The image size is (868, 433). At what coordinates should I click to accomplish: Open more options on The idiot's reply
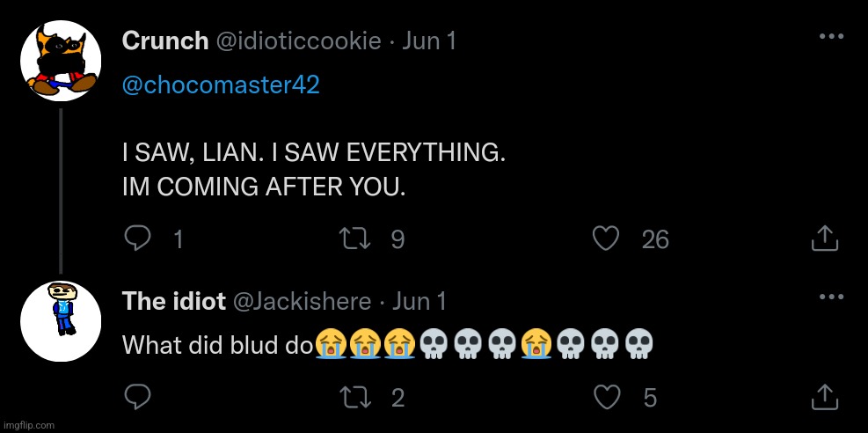pyautogui.click(x=831, y=297)
